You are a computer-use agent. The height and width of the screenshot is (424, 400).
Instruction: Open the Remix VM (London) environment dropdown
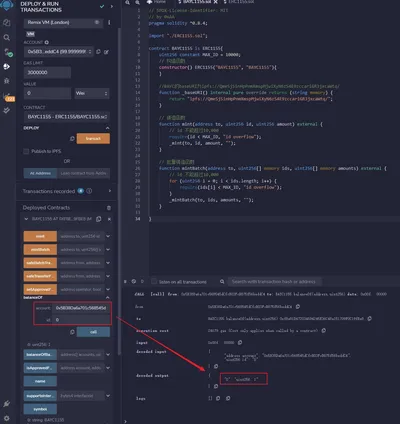click(x=63, y=23)
